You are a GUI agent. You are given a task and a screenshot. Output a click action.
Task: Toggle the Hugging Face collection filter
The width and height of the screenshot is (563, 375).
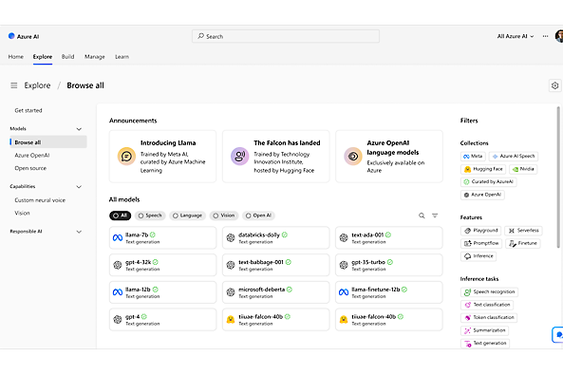click(483, 169)
